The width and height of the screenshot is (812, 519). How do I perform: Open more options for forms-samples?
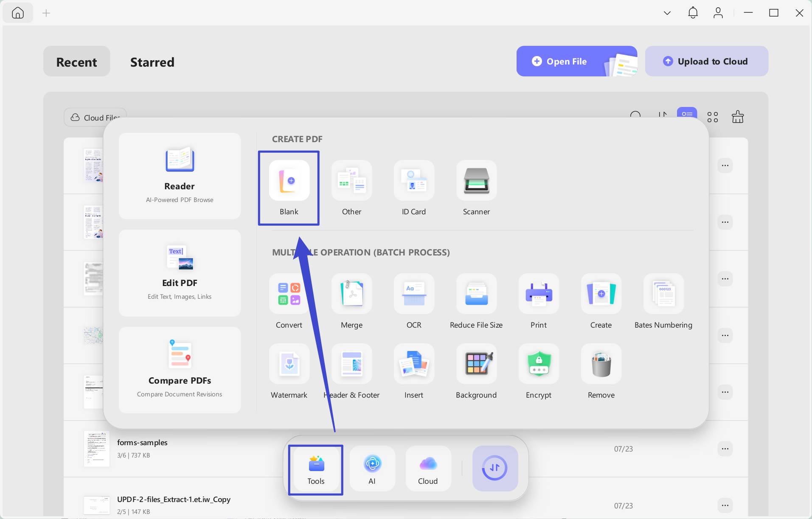725,449
